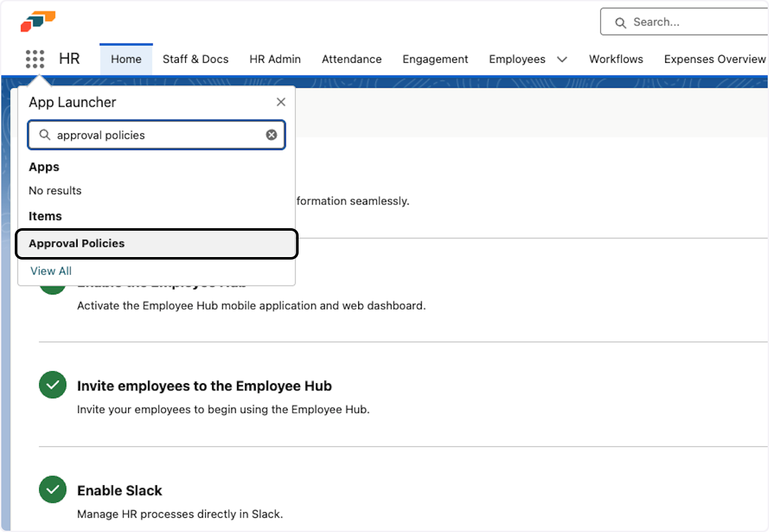The height and width of the screenshot is (532, 769).
Task: Open the HR Admin tab
Action: pyautogui.click(x=275, y=59)
